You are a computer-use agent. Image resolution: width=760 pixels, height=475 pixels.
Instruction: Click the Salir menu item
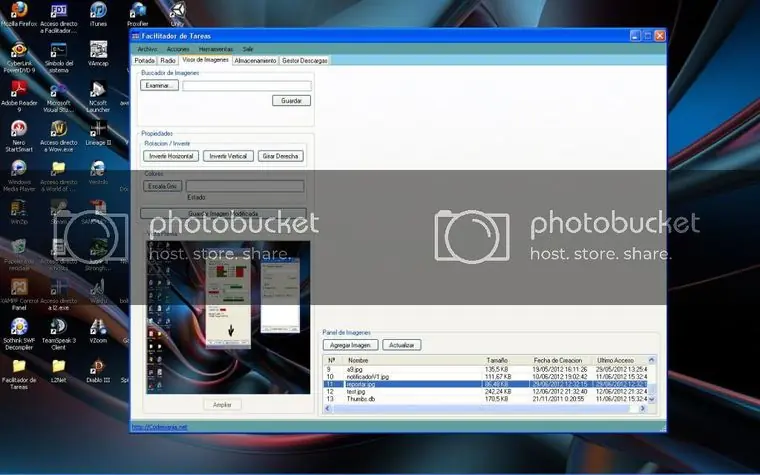pos(248,49)
